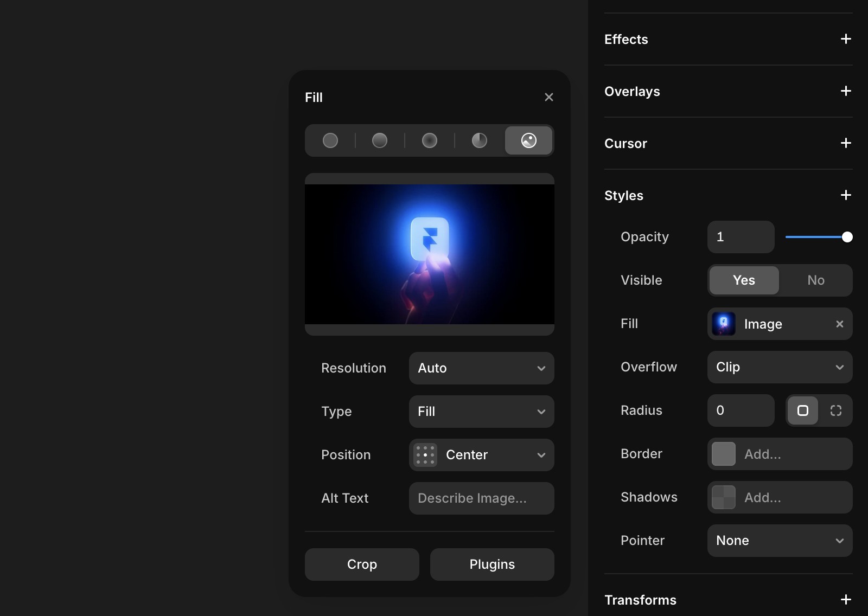Image resolution: width=868 pixels, height=616 pixels.
Task: Add a Cursor with plus icon
Action: tap(846, 143)
